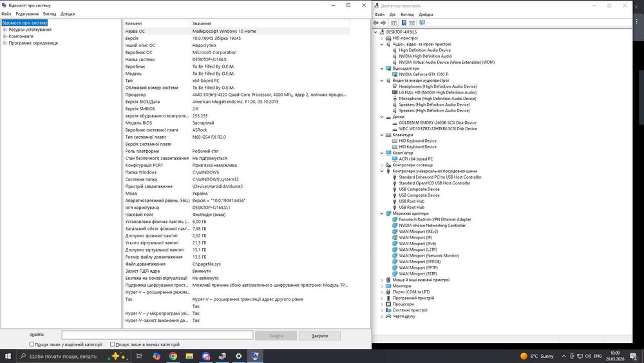The width and height of the screenshot is (644, 363).
Task: Select WAN Miniport (Network Monitor)
Action: [429, 256]
